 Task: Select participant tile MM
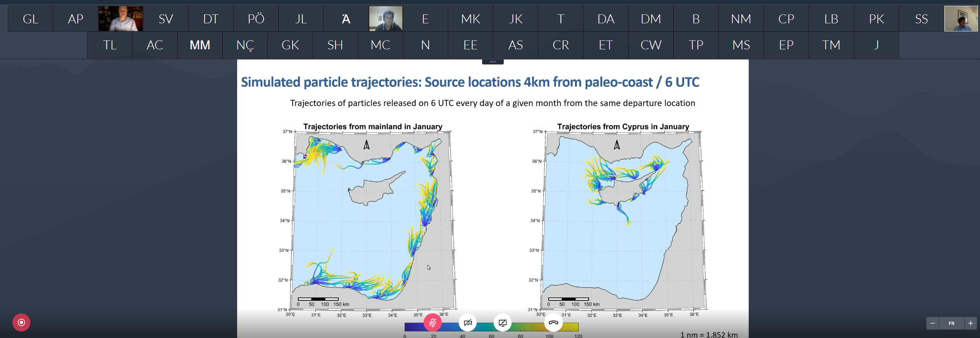(200, 45)
